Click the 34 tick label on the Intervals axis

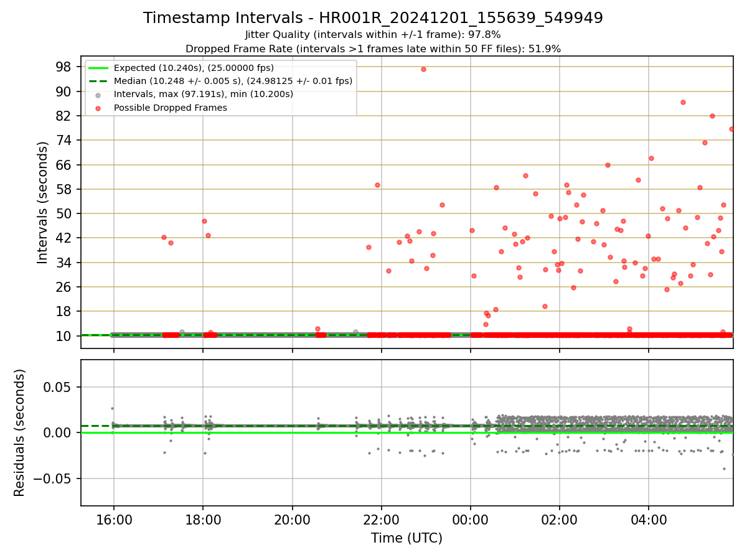click(x=65, y=263)
